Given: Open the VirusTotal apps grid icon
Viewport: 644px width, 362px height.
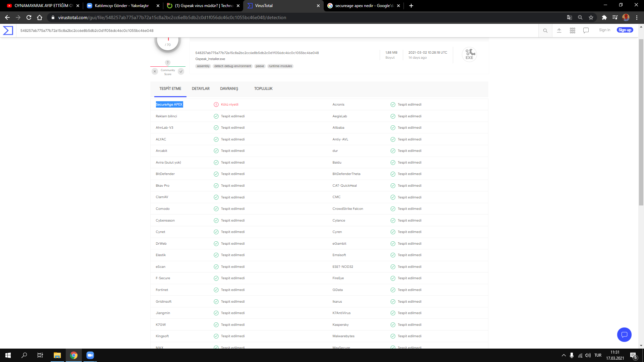Looking at the screenshot, I should [x=573, y=31].
